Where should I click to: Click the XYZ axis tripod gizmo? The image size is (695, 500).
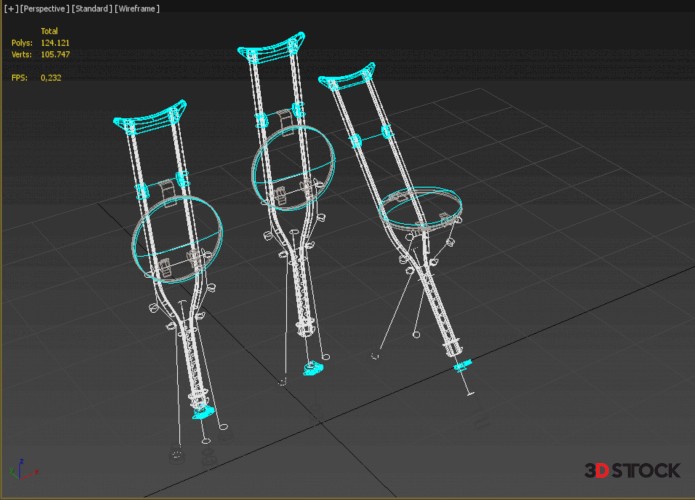(22, 470)
